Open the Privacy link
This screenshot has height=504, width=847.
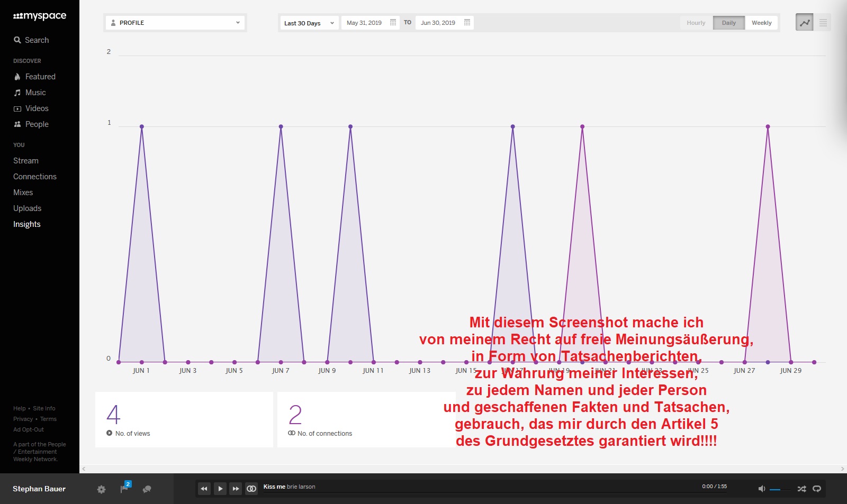(x=23, y=419)
